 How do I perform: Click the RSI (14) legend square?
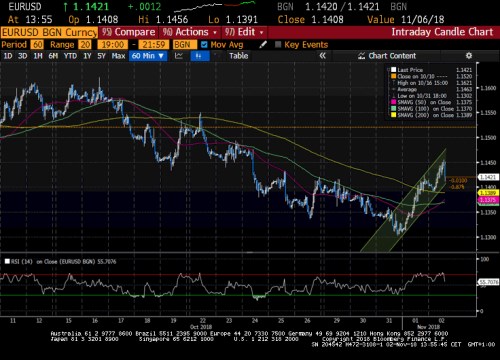[x=7, y=261]
